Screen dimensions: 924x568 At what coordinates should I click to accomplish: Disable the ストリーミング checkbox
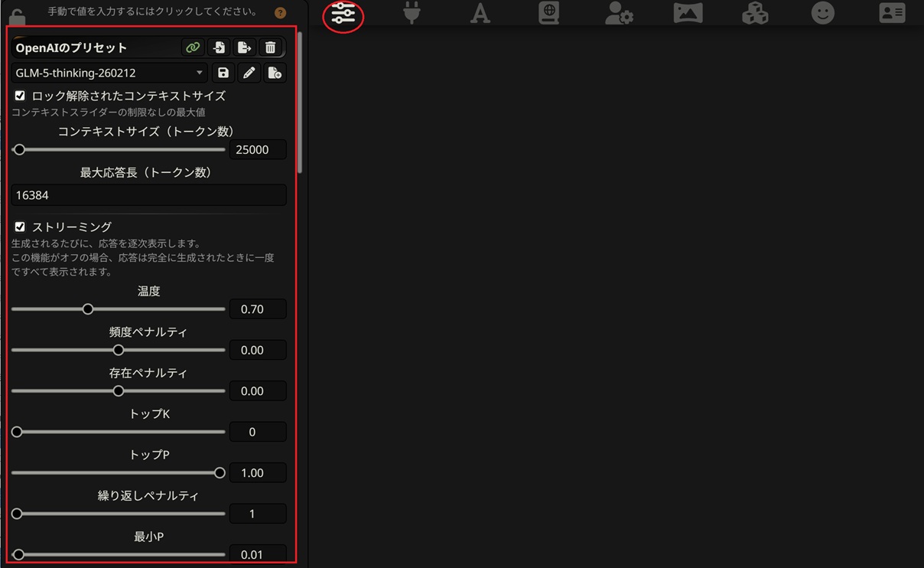pyautogui.click(x=20, y=227)
